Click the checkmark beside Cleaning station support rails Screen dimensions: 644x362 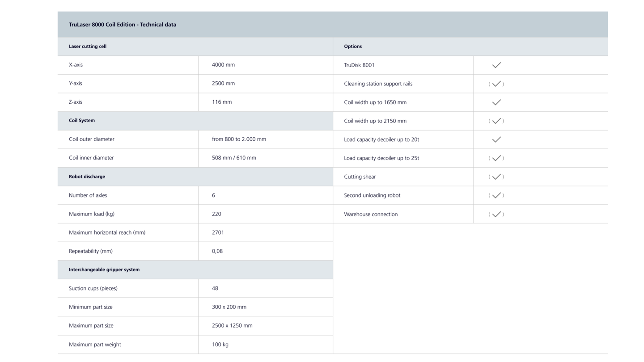pos(496,84)
